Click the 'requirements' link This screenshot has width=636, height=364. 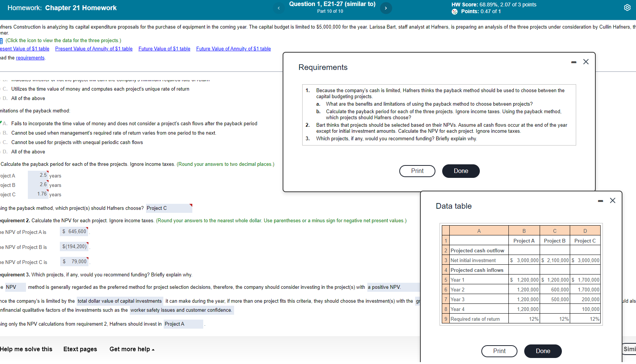30,58
